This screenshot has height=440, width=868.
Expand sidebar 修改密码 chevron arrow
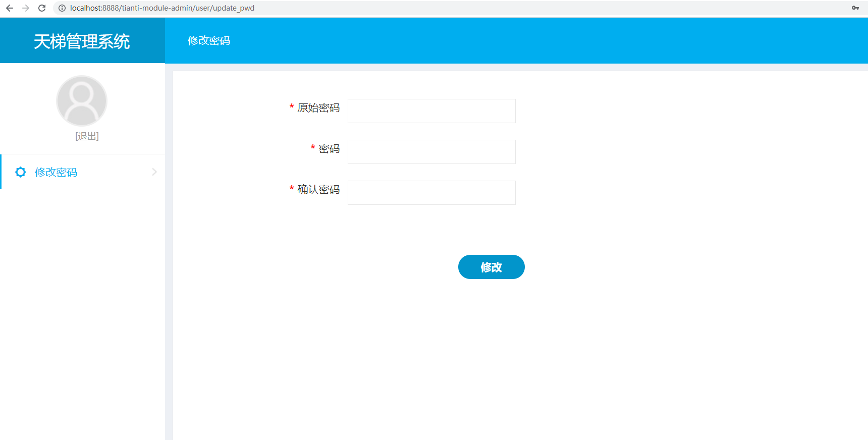coord(154,172)
